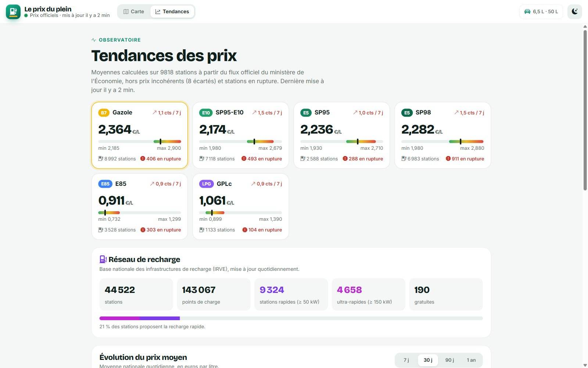Image resolution: width=588 pixels, height=368 pixels.
Task: Select the 1 an period
Action: pyautogui.click(x=471, y=360)
